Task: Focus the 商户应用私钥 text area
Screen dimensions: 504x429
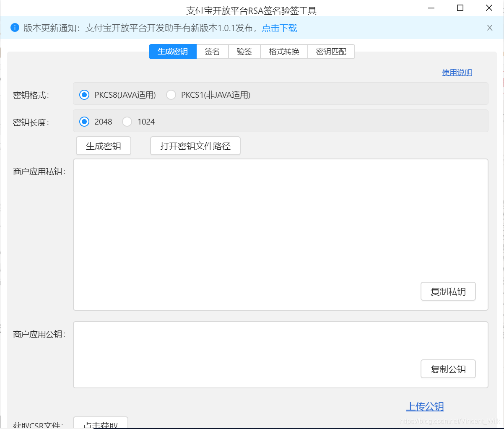Action: pyautogui.click(x=281, y=234)
